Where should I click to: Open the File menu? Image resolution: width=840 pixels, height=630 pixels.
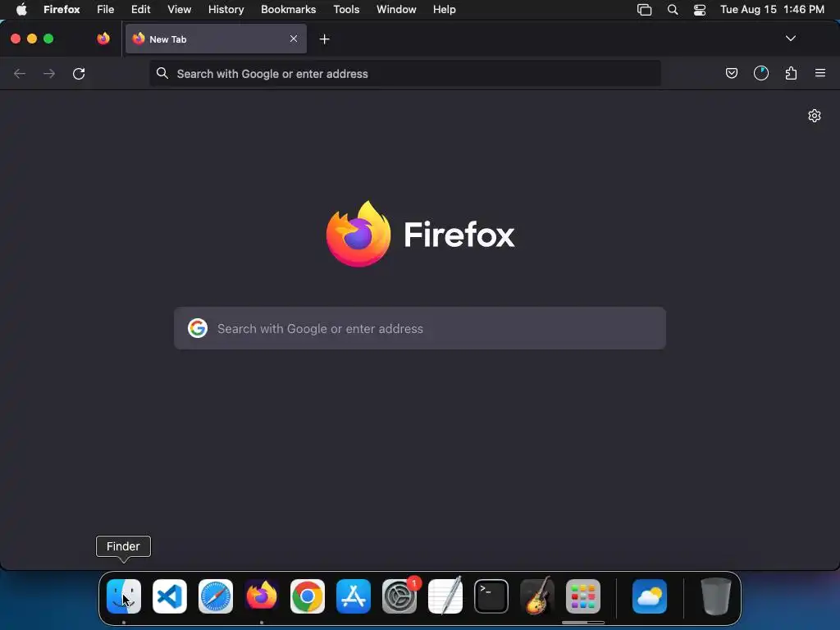click(x=106, y=10)
